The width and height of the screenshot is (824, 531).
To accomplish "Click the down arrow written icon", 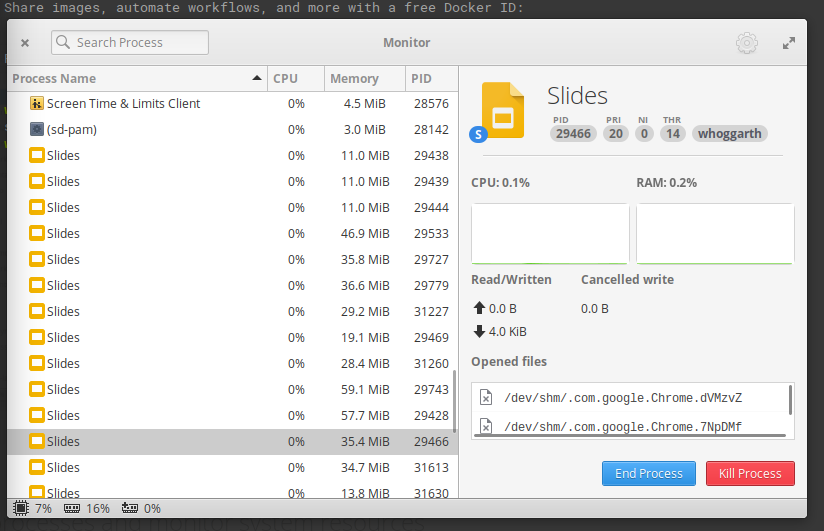I will [x=479, y=331].
